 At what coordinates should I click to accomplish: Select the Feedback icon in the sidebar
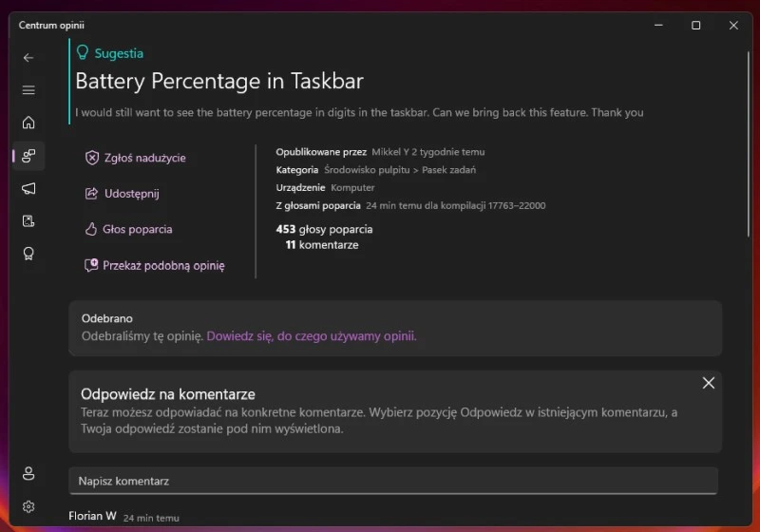coord(28,156)
